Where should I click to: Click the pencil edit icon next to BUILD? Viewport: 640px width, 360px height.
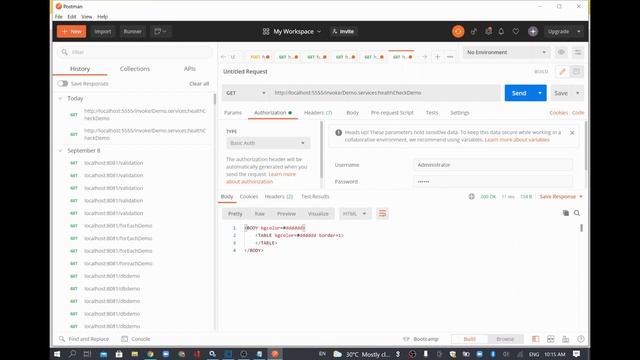pos(562,71)
